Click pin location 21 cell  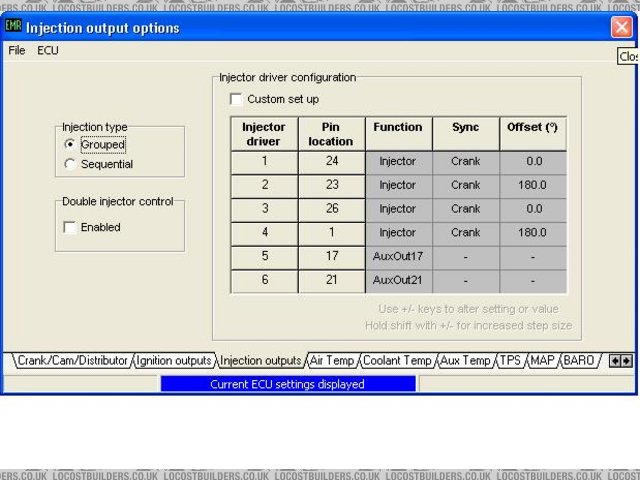tap(332, 281)
